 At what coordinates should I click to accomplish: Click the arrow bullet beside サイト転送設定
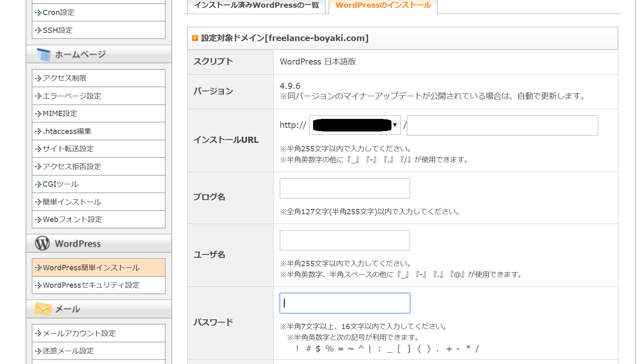pyautogui.click(x=38, y=149)
